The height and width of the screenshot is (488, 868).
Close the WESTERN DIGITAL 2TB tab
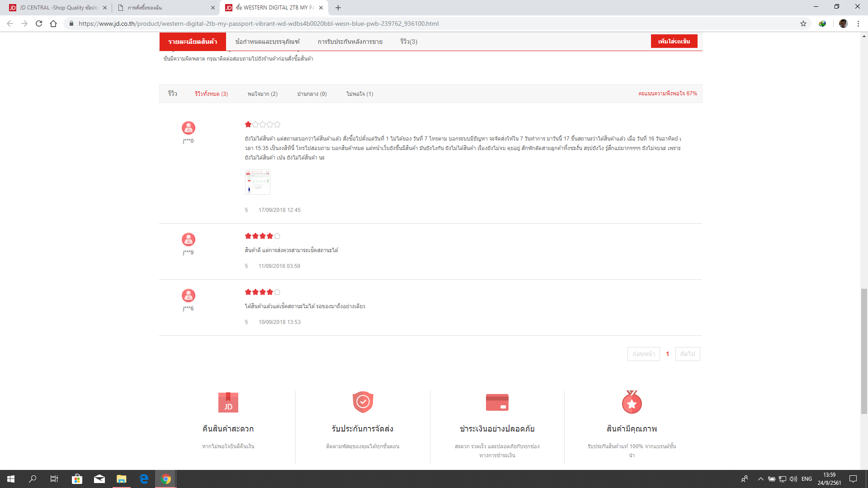[x=321, y=8]
